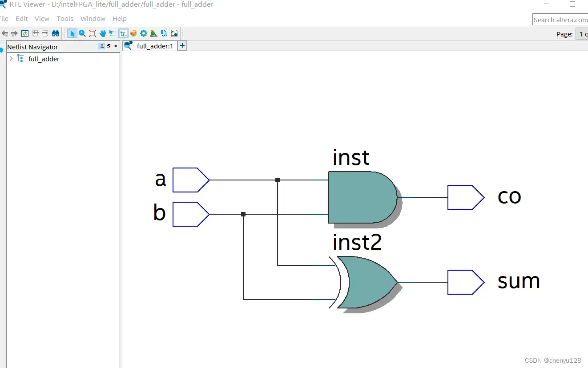Close the Netlist Navigator panel
The width and height of the screenshot is (588, 368).
116,46
